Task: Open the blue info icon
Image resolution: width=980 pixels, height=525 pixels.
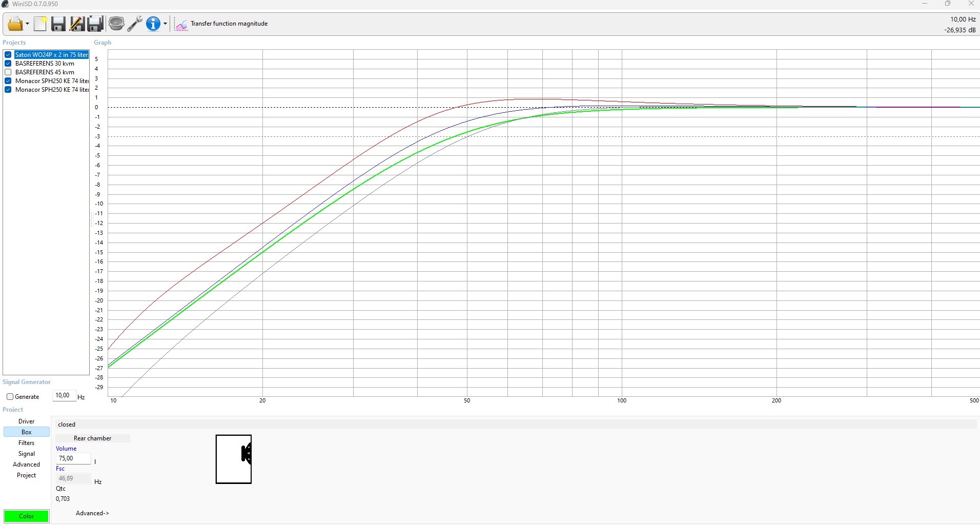Action: click(x=153, y=24)
